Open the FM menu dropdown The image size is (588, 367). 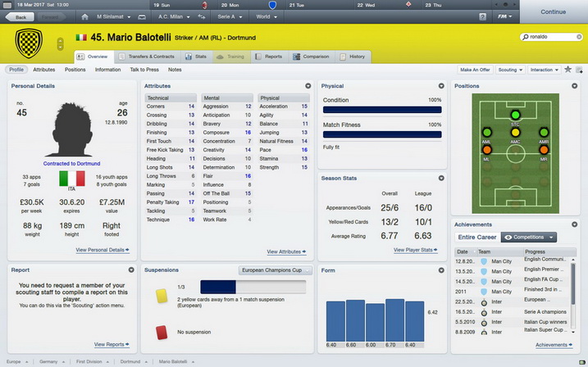504,17
